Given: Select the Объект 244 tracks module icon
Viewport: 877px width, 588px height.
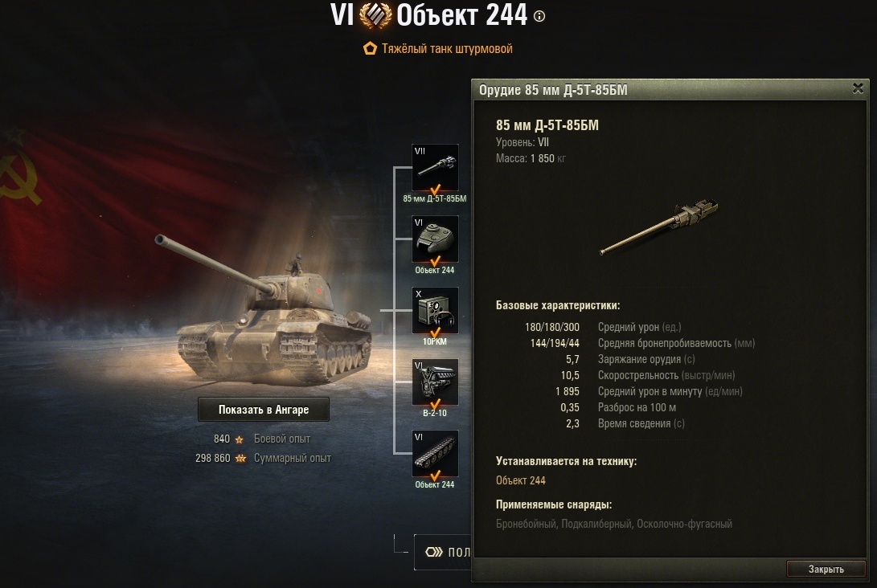Looking at the screenshot, I should click(435, 454).
